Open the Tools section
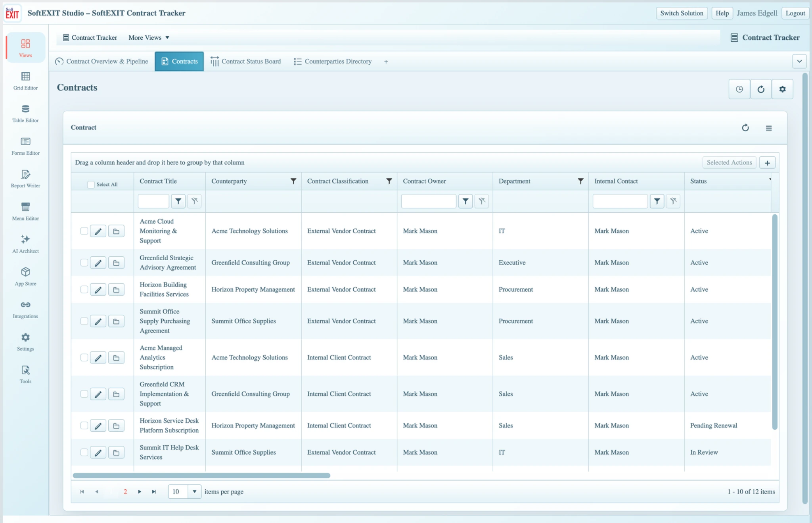This screenshot has height=523, width=812. tap(25, 374)
